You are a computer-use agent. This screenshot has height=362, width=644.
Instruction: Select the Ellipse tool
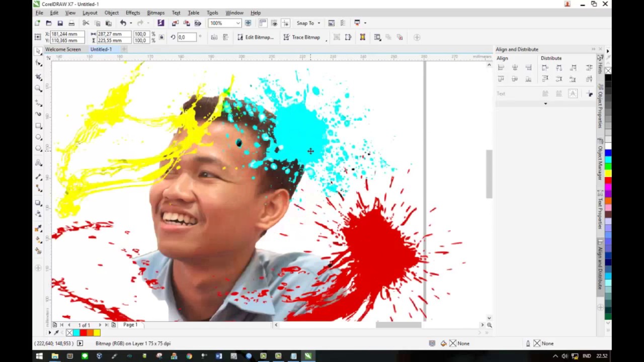(x=38, y=137)
